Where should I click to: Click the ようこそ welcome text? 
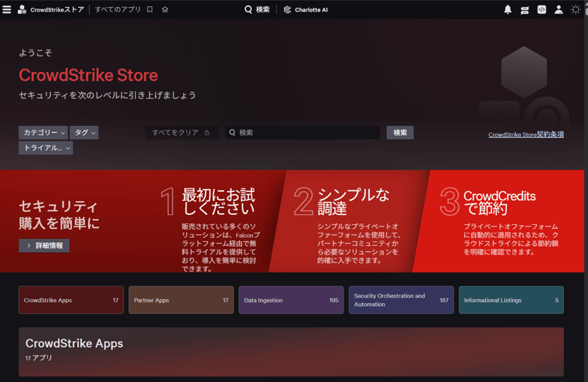pyautogui.click(x=36, y=53)
